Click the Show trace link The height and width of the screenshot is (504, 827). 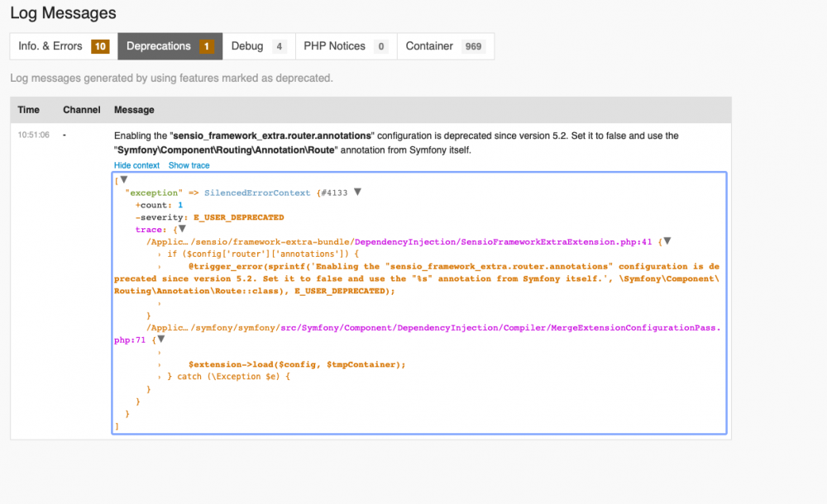click(189, 165)
